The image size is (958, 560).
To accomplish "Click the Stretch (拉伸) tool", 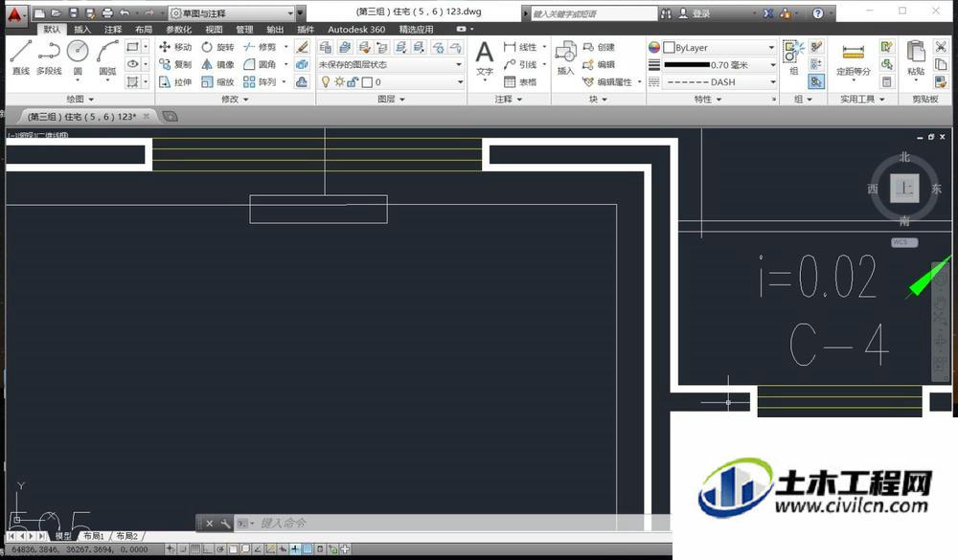I will [175, 81].
